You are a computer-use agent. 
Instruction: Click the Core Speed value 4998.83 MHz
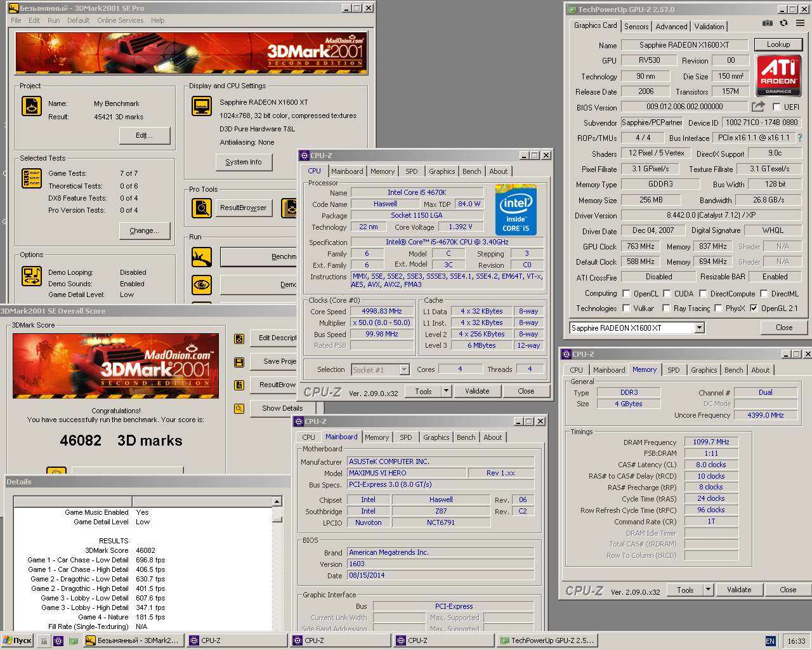[x=382, y=311]
